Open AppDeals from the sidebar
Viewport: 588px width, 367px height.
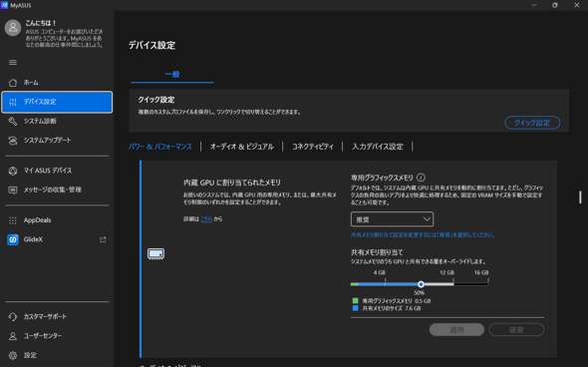[57, 220]
